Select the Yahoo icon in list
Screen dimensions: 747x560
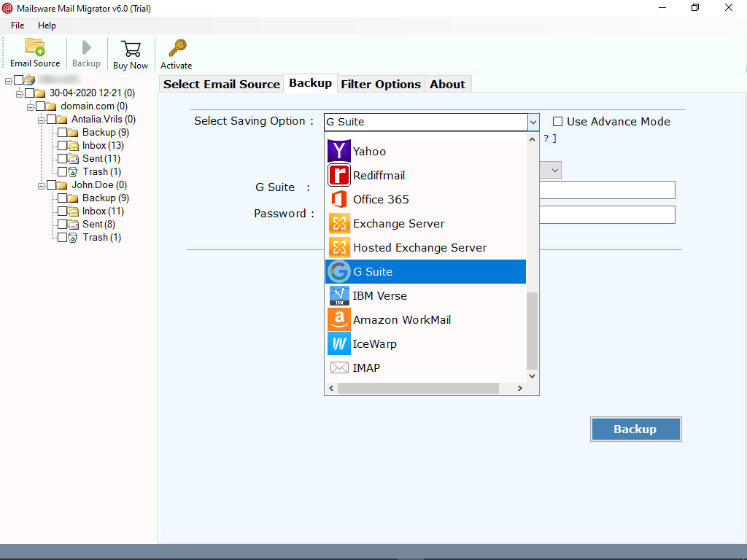pyautogui.click(x=338, y=151)
